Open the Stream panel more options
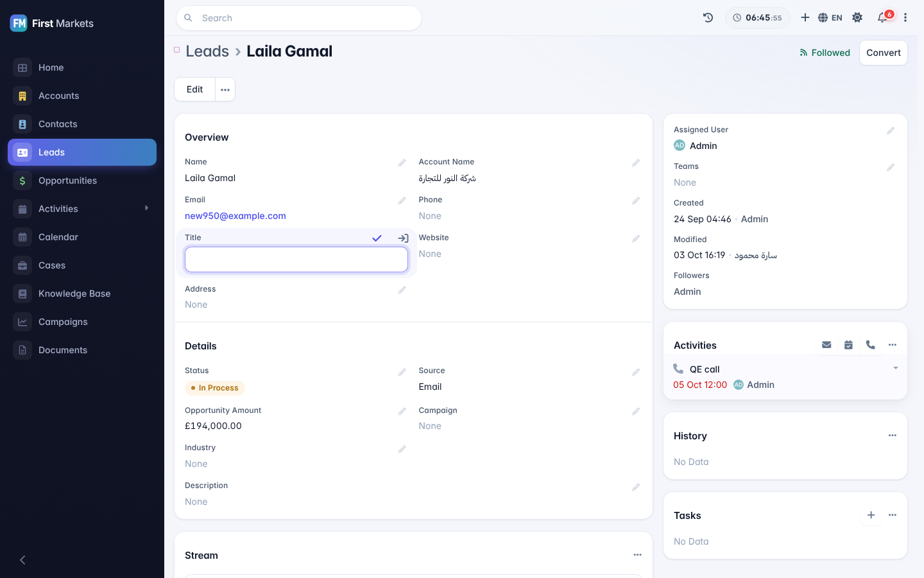Viewport: 924px width, 578px height. point(637,555)
